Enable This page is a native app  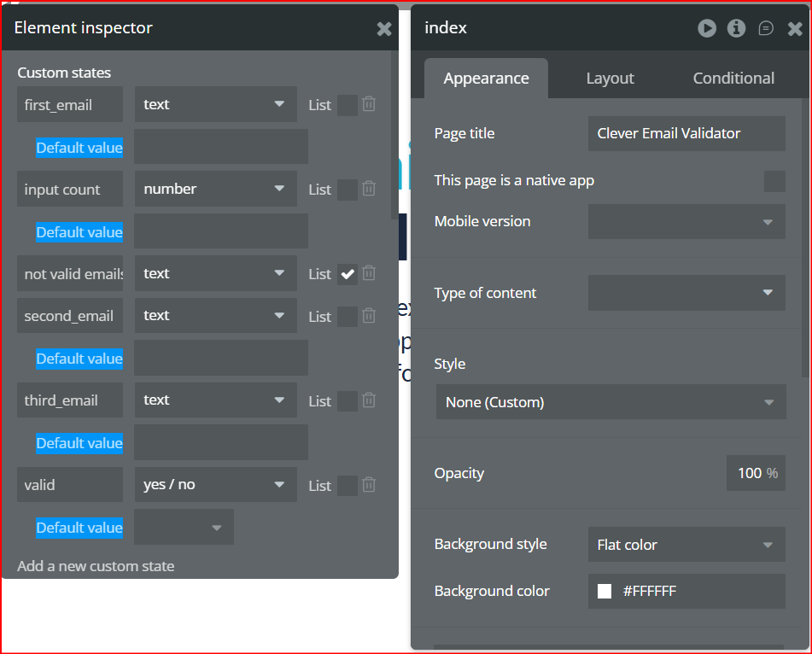click(x=774, y=181)
